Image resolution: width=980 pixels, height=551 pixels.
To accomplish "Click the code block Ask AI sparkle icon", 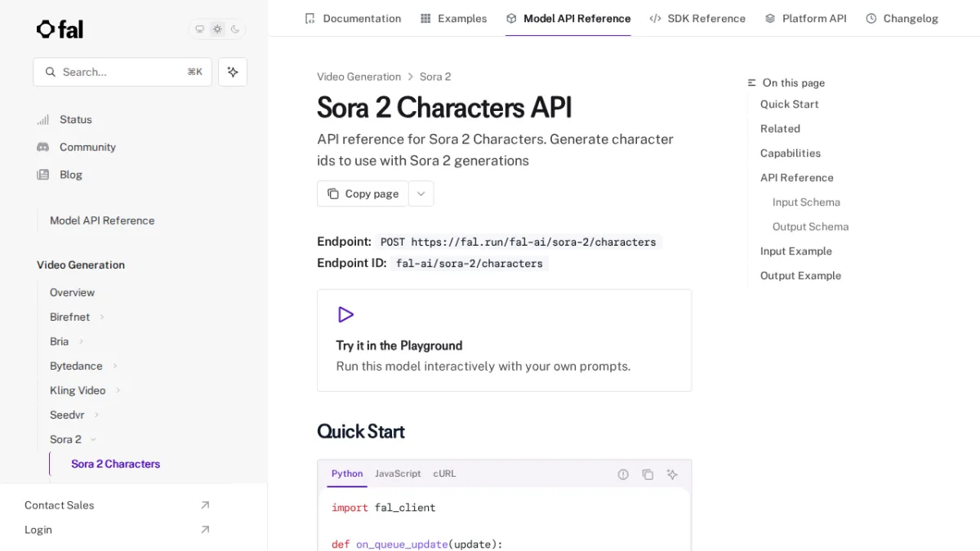I will pyautogui.click(x=672, y=474).
